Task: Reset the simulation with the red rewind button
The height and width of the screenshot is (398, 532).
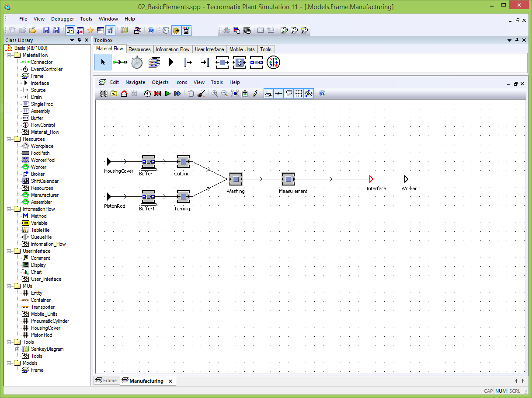Action: tap(157, 93)
